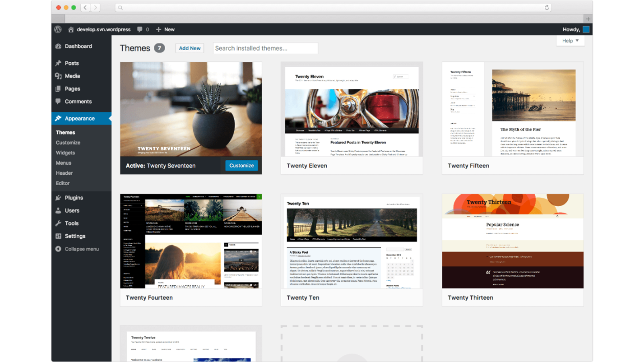Click the browser address bar
The image size is (644, 362).
pos(333,8)
